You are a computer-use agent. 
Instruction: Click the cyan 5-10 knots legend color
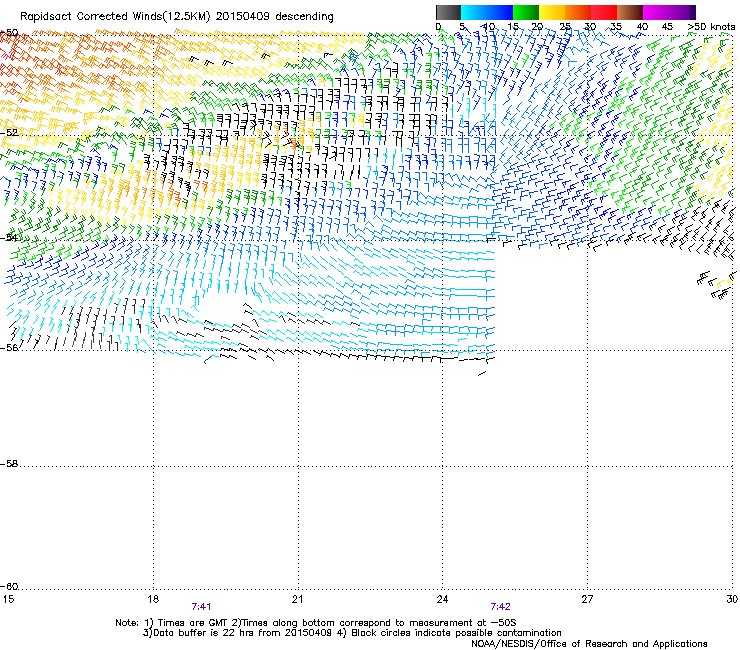pos(474,12)
